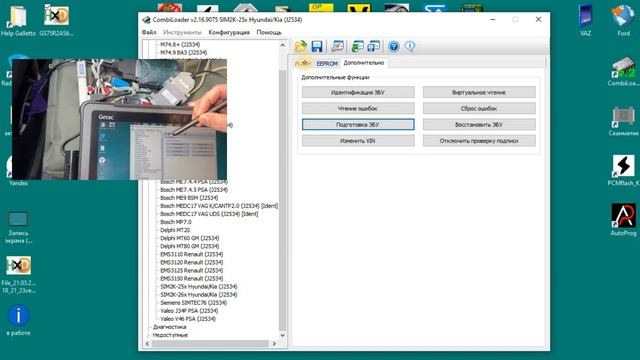
Task: Select Valeo V46 PSA (J2534)
Action: pos(188,319)
